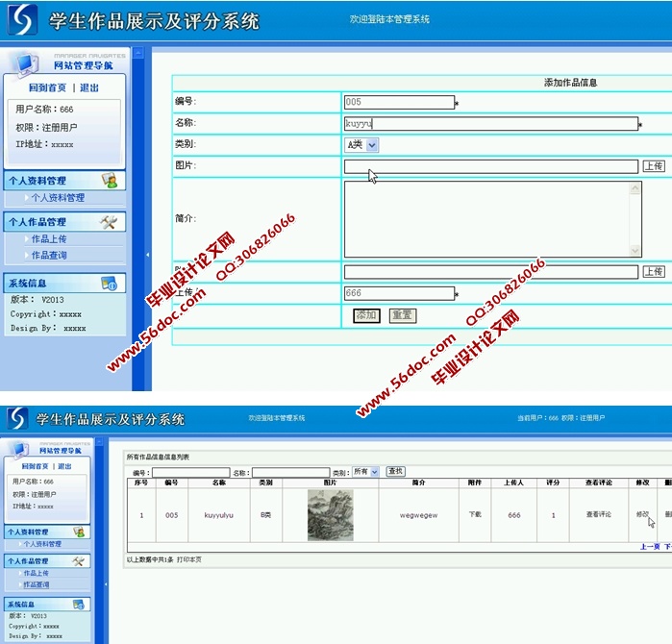Click the landscape painting thumbnail in row 005
The width and height of the screenshot is (672, 644).
pyautogui.click(x=331, y=515)
